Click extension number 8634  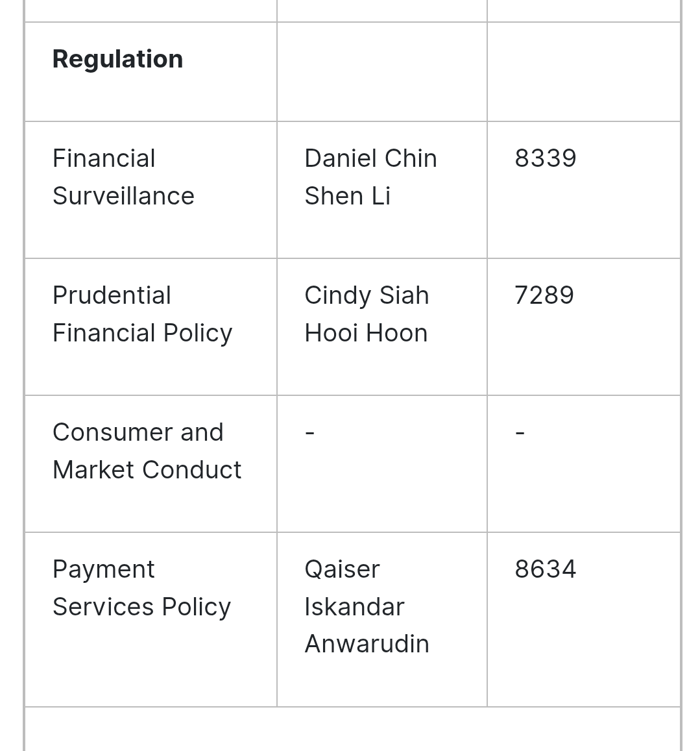(546, 569)
